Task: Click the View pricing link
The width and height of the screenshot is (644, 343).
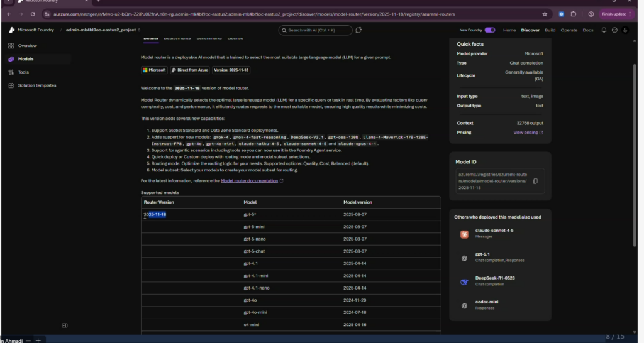Action: pyautogui.click(x=528, y=133)
